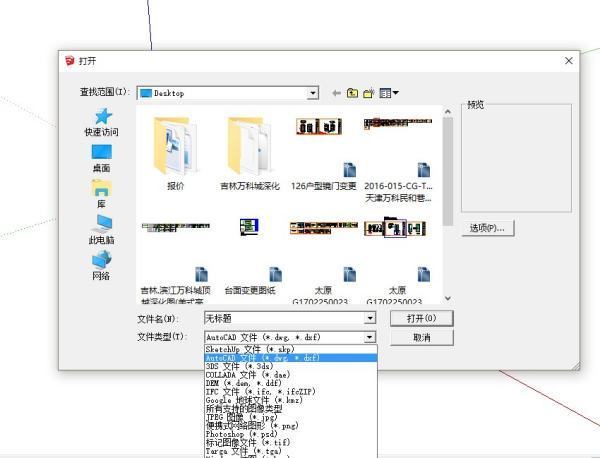Click the 打开(O) open button
The width and height of the screenshot is (600, 458).
pyautogui.click(x=421, y=318)
